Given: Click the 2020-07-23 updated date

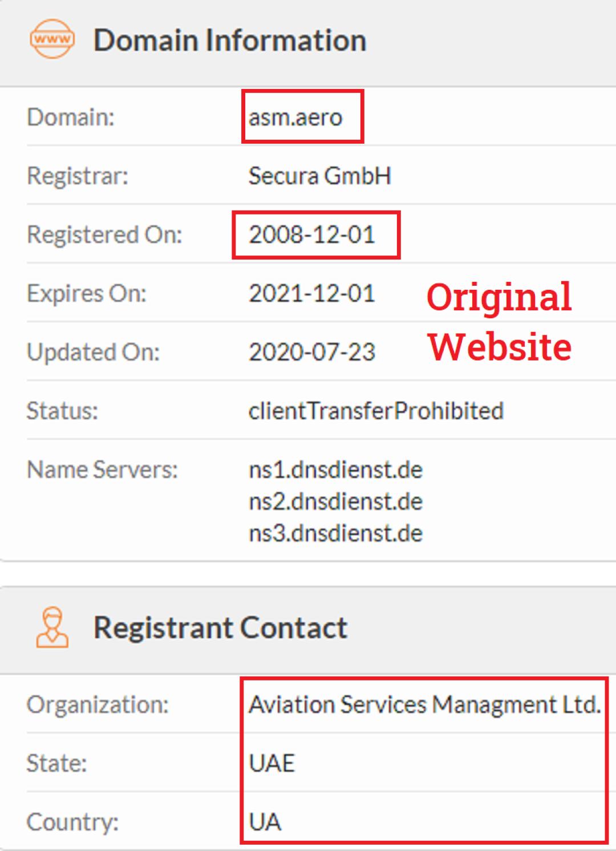Looking at the screenshot, I should tap(312, 352).
